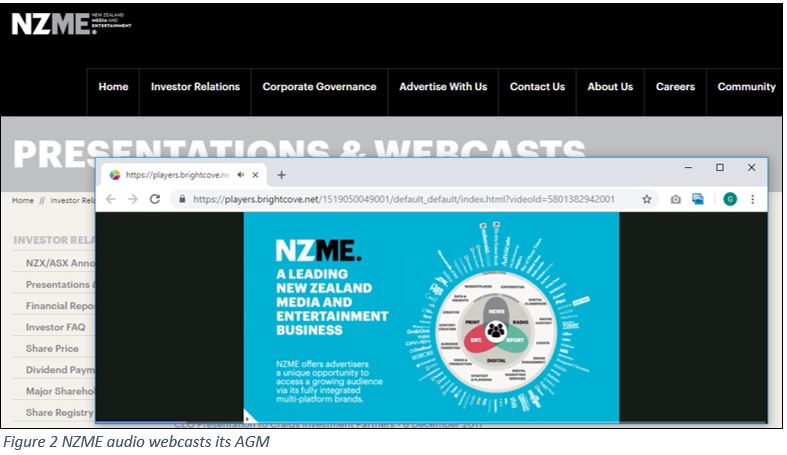The height and width of the screenshot is (455, 787).
Task: Reload the brightcove player page
Action: tap(155, 199)
